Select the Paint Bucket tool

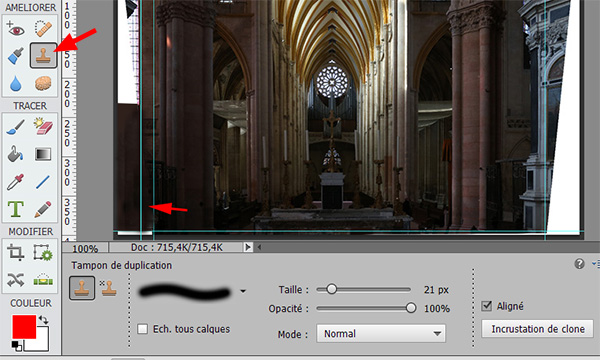point(15,154)
